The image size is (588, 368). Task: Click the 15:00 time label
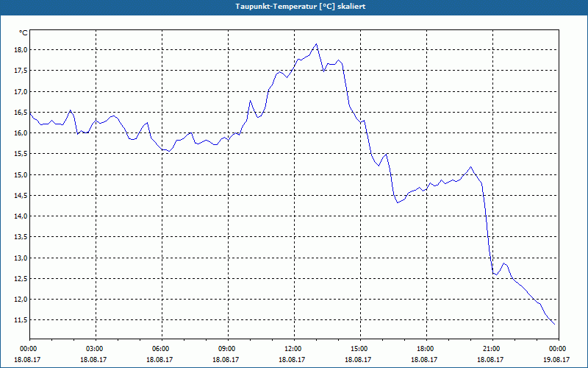coord(360,349)
